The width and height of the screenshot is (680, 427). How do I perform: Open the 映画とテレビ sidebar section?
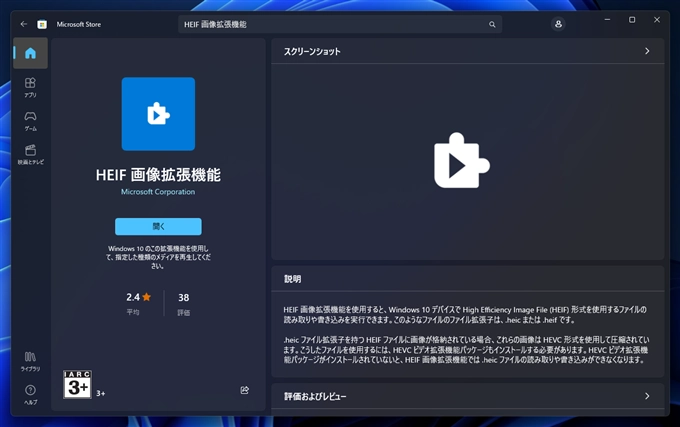click(x=30, y=155)
